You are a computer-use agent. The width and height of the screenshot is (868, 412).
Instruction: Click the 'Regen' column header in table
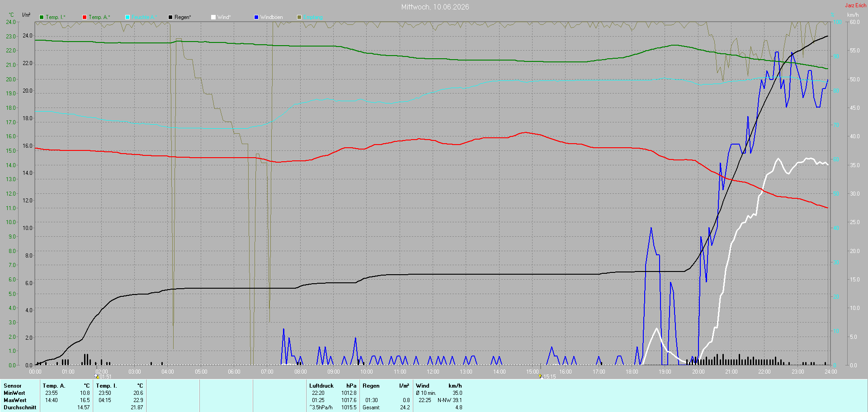coord(371,386)
